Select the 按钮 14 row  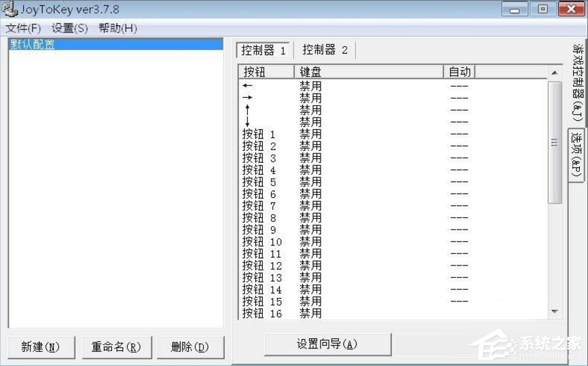(x=393, y=290)
